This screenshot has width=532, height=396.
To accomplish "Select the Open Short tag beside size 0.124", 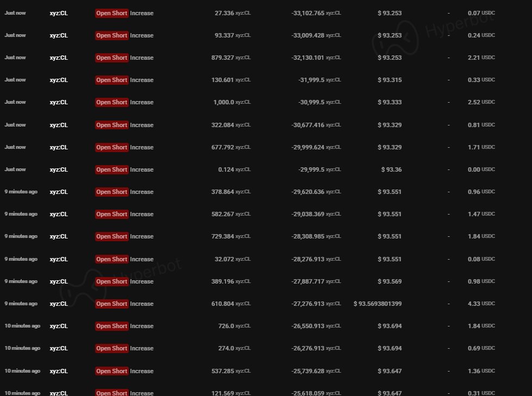I will point(111,169).
